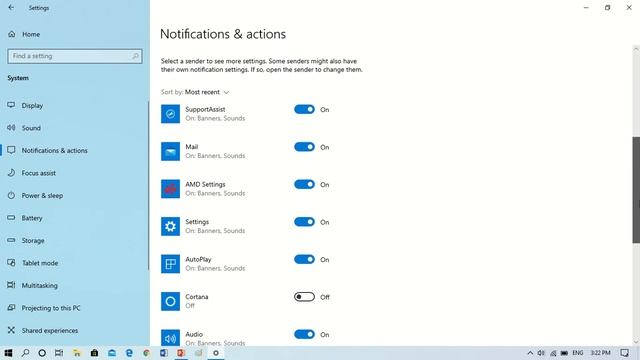Open Microsoft Store from the taskbar
This screenshot has height=360, width=640.
point(94,353)
